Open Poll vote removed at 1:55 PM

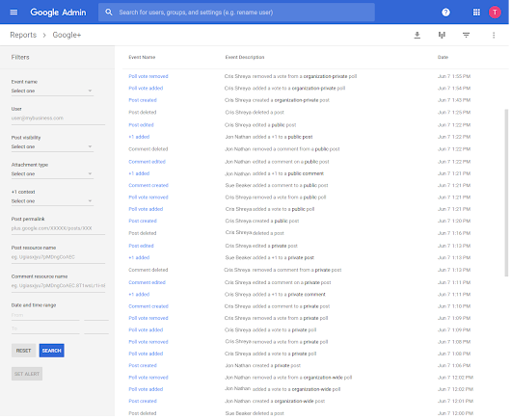click(x=148, y=76)
